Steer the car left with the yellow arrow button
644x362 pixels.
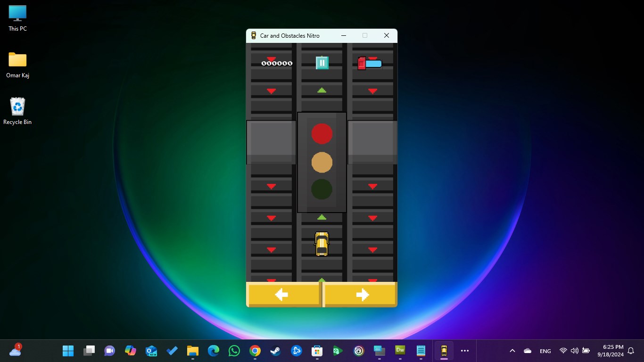coord(284,295)
